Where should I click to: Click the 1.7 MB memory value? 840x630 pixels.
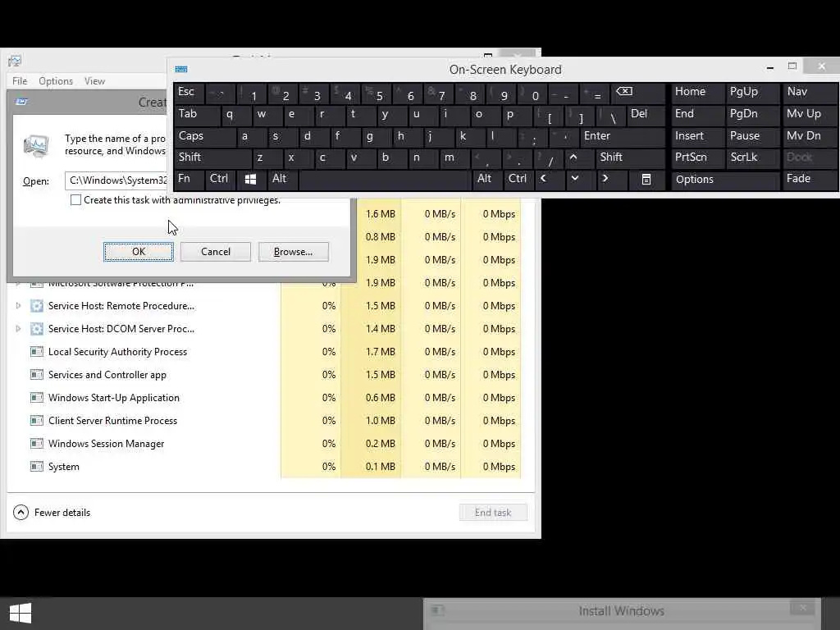point(381,352)
